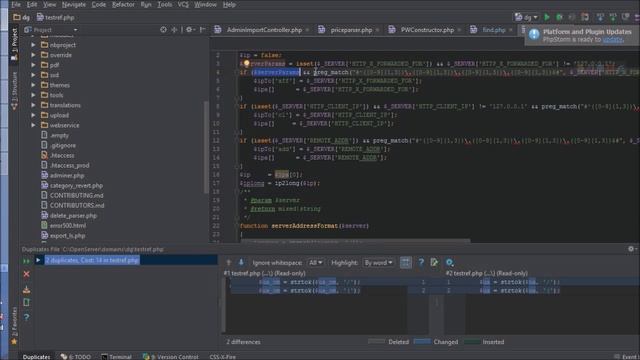The height and width of the screenshot is (360, 640).
Task: Open the dg folder breadcrumb in navigation bar
Action: coord(22,18)
